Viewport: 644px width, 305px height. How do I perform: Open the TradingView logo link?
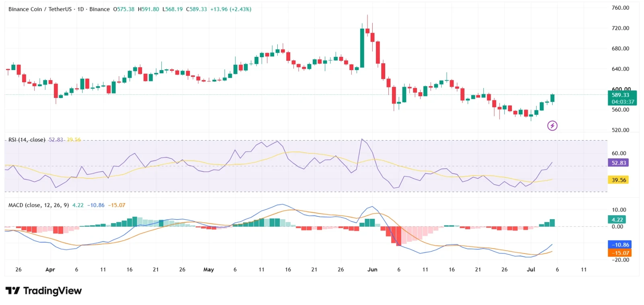(43, 290)
